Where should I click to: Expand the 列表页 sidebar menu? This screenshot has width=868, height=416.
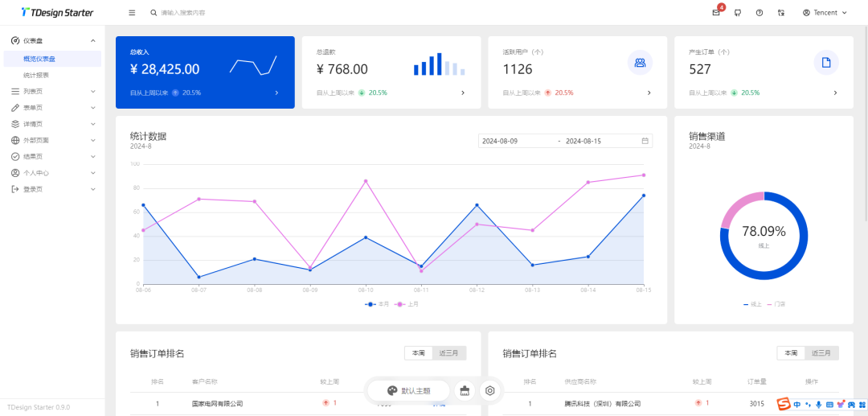[x=52, y=92]
